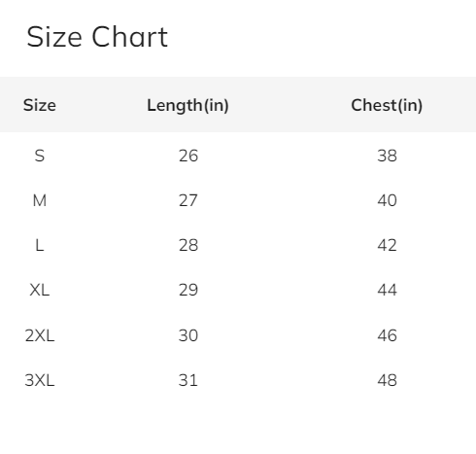Select chest value 46 for size 2XL
Screen dimensions: 476x454
387,335
